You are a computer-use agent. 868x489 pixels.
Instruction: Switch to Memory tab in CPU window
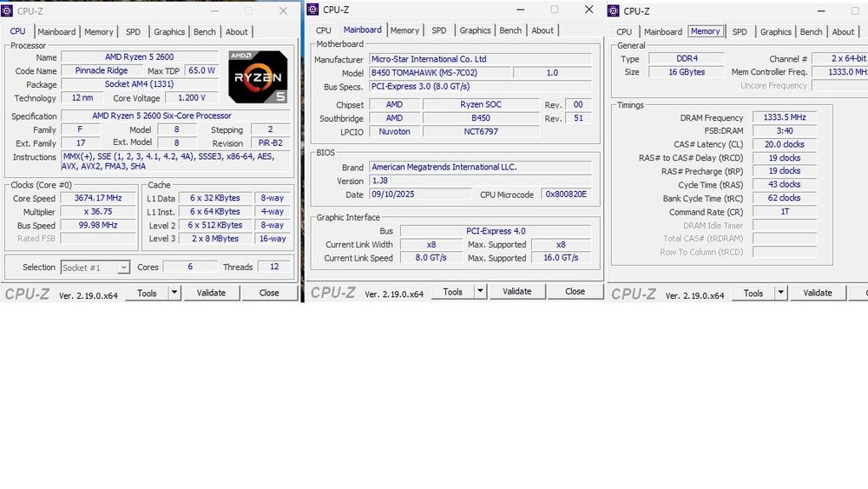(99, 32)
